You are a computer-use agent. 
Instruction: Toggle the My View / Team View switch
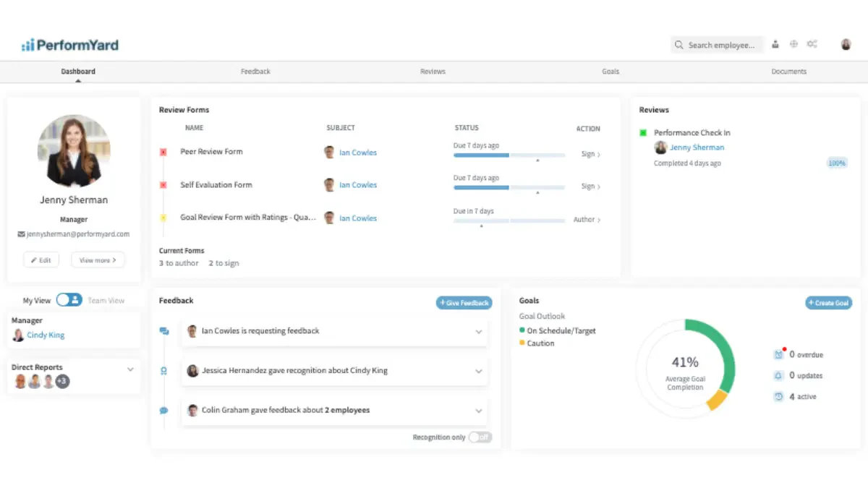(69, 299)
